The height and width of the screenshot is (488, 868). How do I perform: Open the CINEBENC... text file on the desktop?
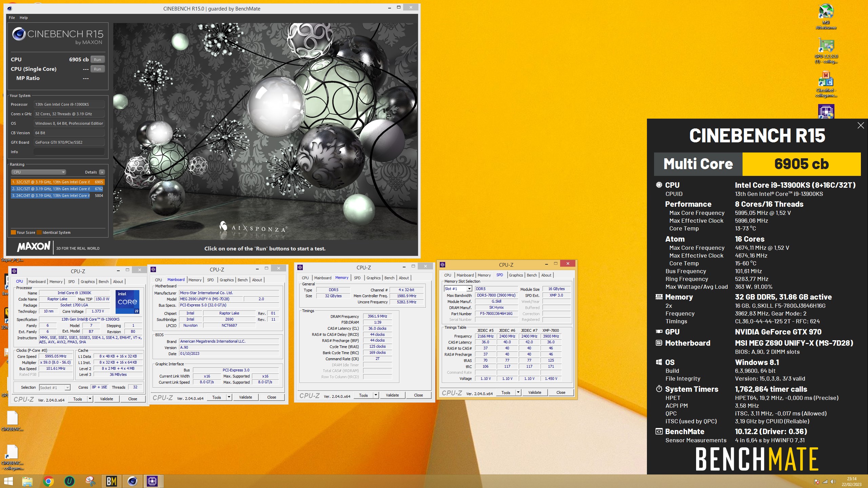click(13, 421)
